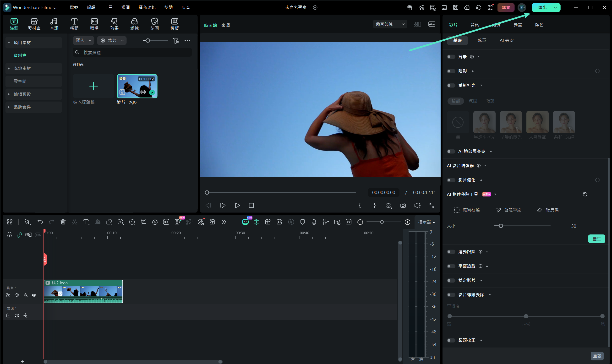
Task: Adjust the brush size (大小) slider
Action: pos(501,226)
